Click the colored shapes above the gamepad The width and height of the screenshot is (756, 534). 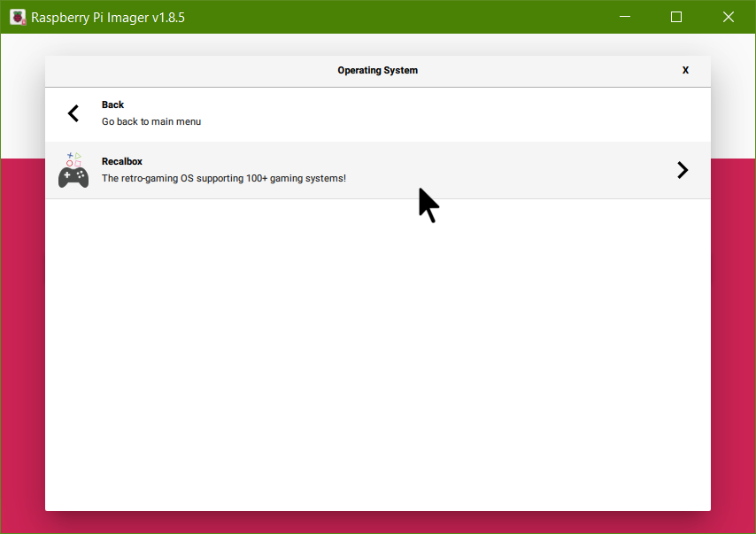point(73,159)
